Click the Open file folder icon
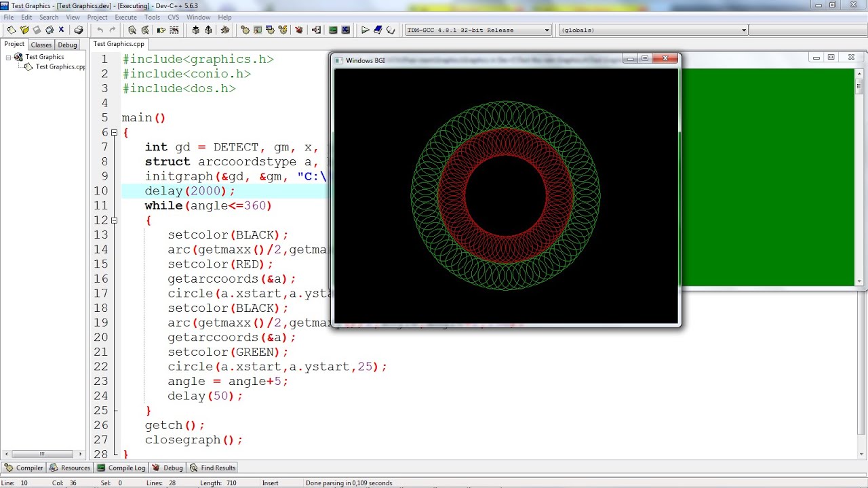Image resolution: width=868 pixels, height=488 pixels. 24,30
